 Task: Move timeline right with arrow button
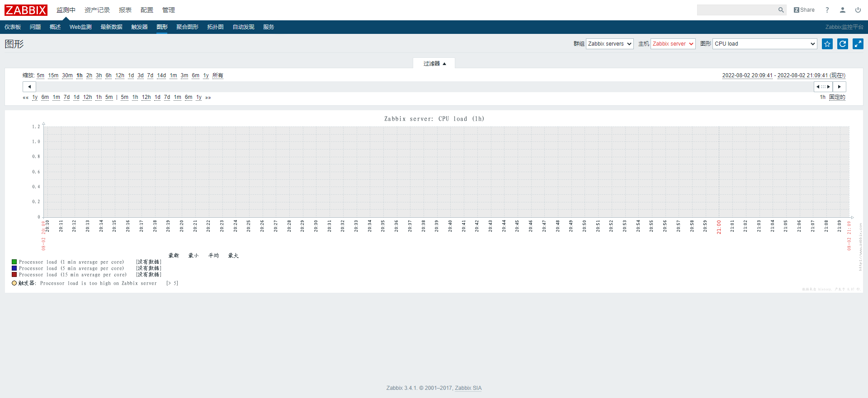coord(840,87)
